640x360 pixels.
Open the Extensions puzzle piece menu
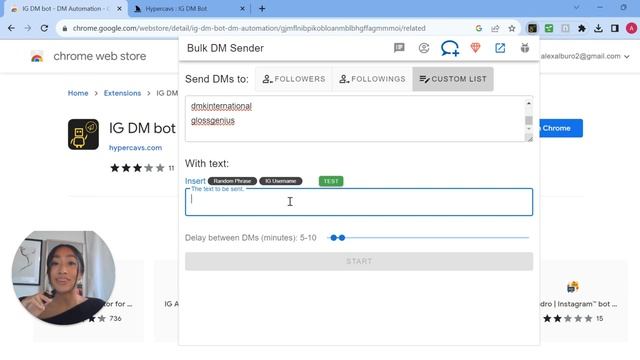[x=582, y=28]
